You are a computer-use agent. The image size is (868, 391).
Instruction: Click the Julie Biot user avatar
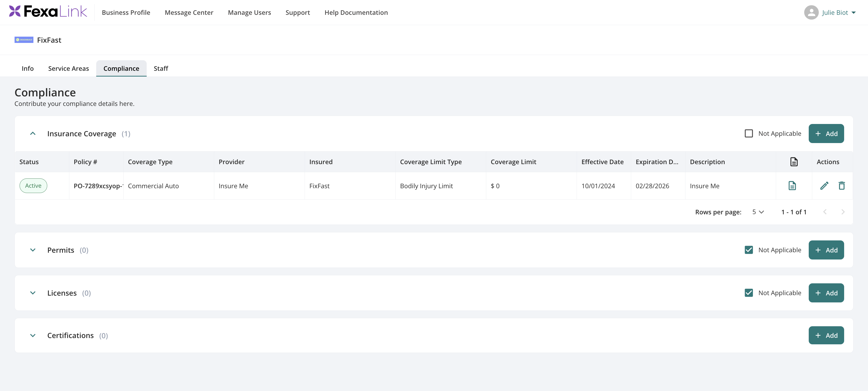(x=811, y=13)
